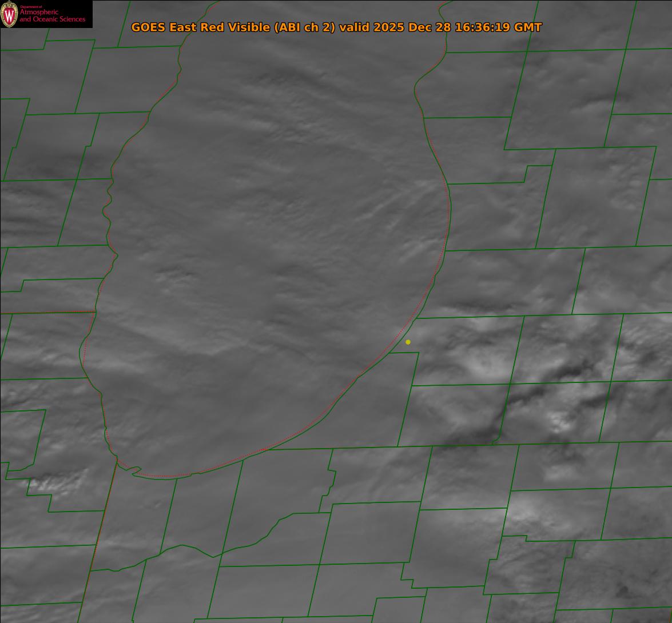Open the Atmospheric and Oceanic Sciences link

click(x=53, y=16)
